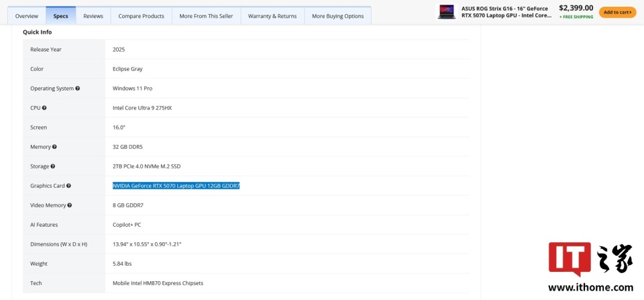Open More Buying Options tab
The width and height of the screenshot is (644, 300).
337,16
